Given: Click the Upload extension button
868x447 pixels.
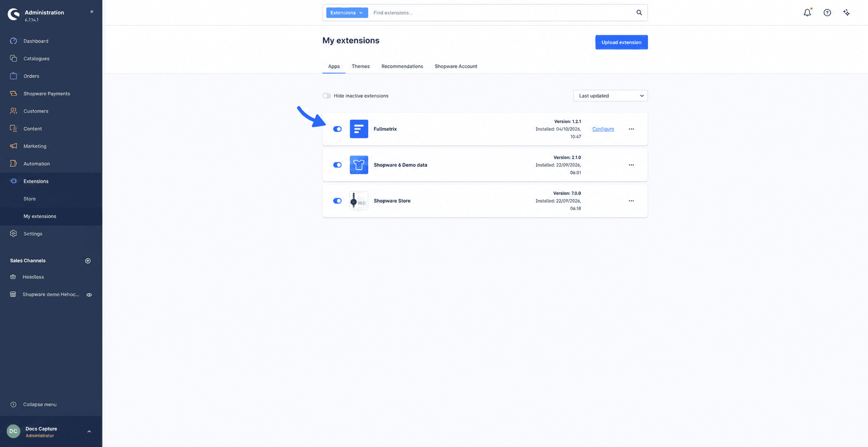Looking at the screenshot, I should pos(622,42).
